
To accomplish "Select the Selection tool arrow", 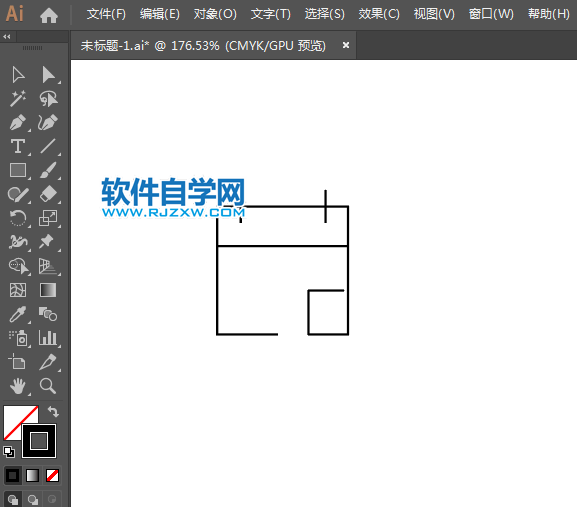I will [18, 75].
